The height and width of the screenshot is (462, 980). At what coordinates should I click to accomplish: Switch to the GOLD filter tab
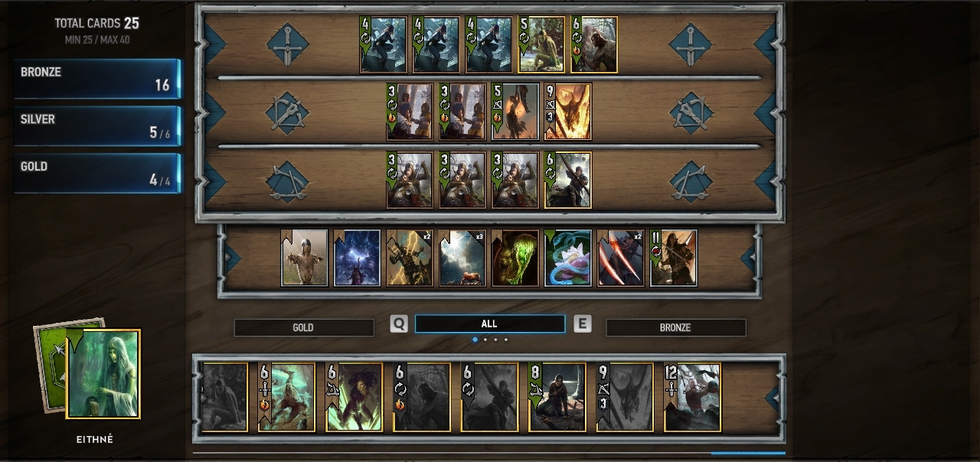point(304,327)
